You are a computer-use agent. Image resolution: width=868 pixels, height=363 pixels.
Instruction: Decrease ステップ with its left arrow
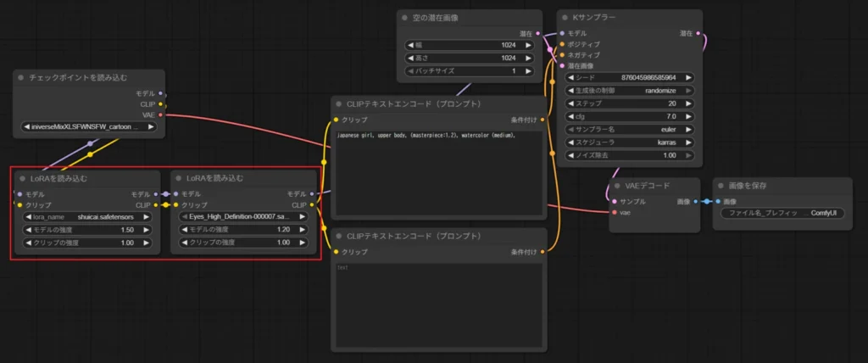pyautogui.click(x=570, y=103)
